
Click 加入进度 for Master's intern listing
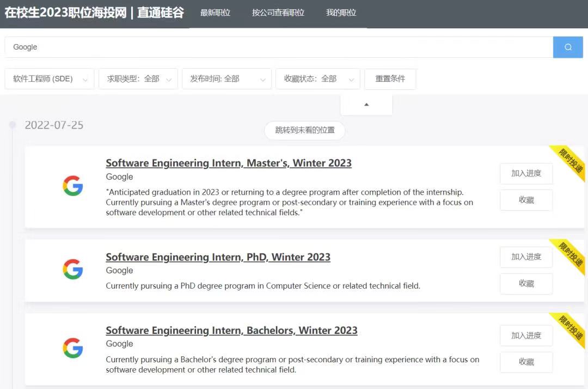tap(526, 173)
